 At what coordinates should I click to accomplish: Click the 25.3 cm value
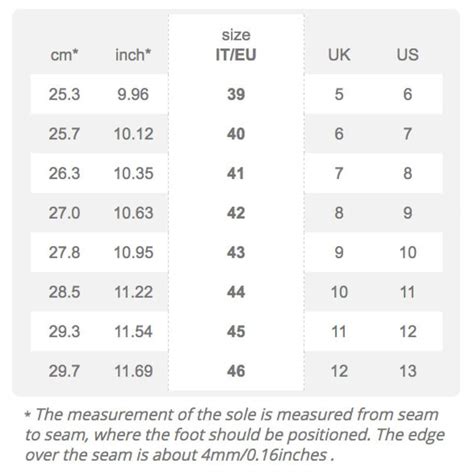tap(64, 94)
